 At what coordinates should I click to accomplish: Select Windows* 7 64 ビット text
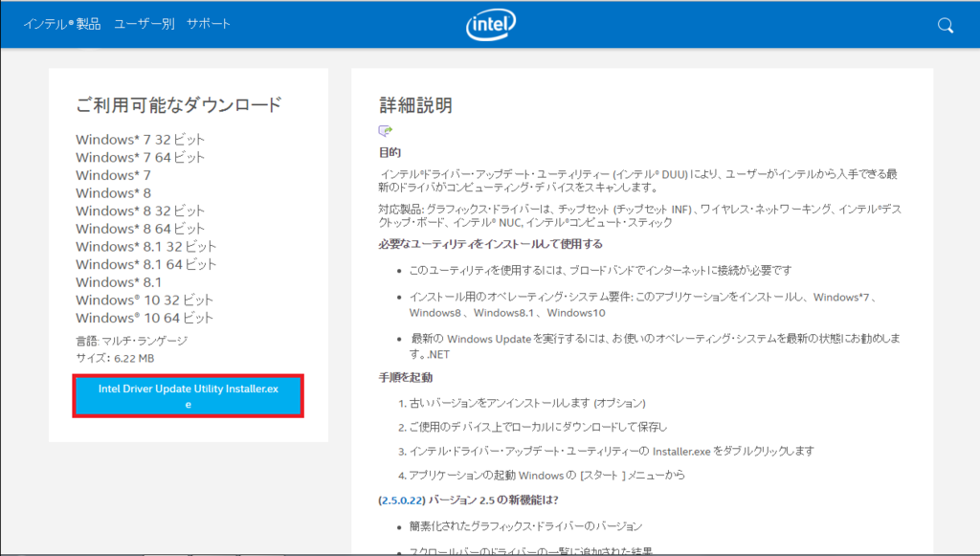[x=140, y=158]
